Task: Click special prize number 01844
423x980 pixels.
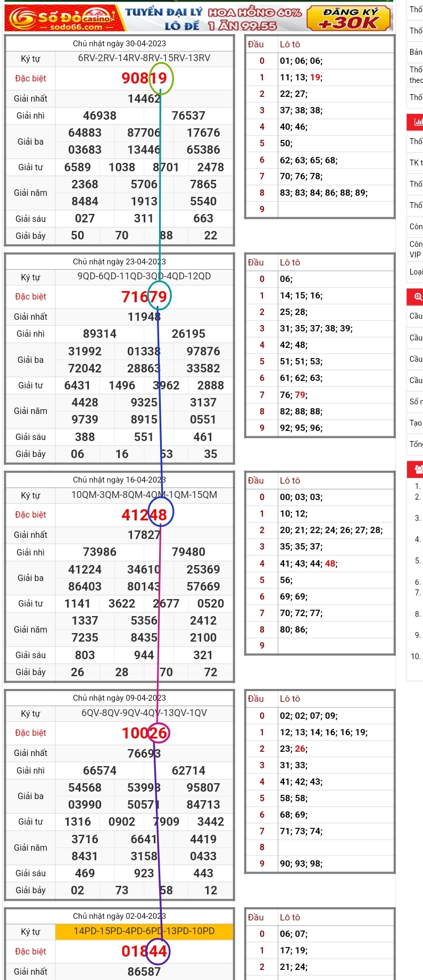Action: tap(144, 951)
